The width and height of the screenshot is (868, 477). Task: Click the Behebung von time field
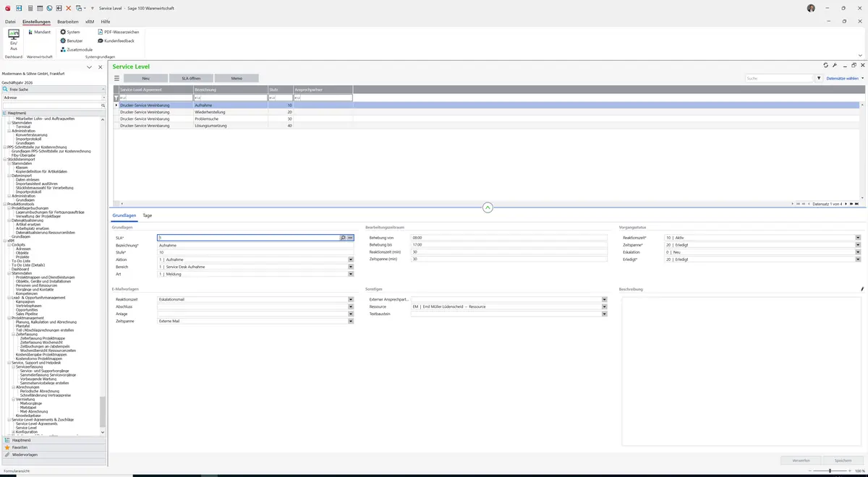[509, 237]
